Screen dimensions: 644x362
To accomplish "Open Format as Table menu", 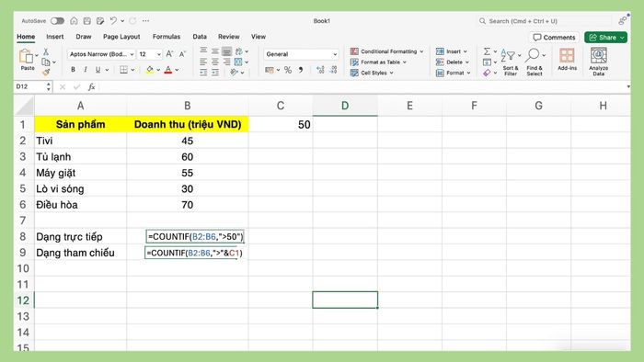I will 378,62.
